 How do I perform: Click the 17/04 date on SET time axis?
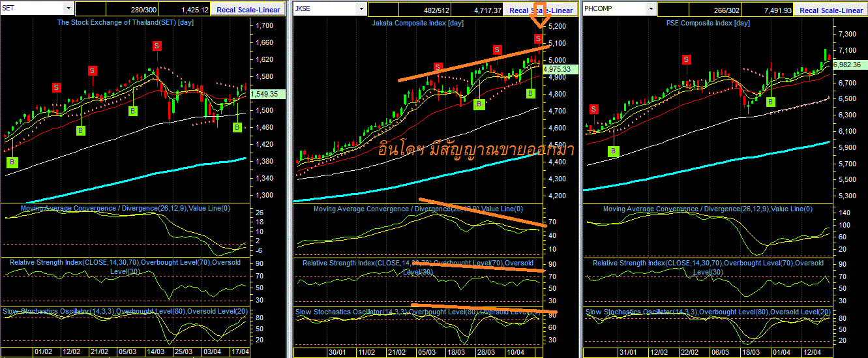pos(240,351)
